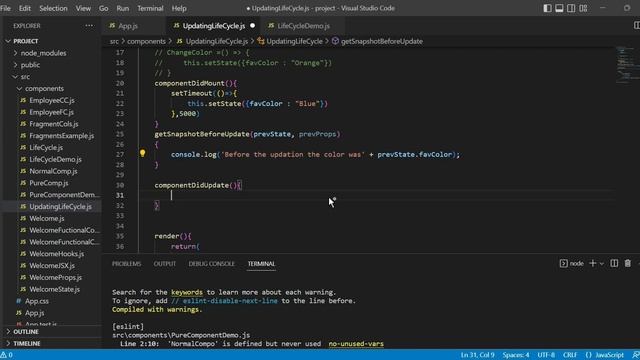The width and height of the screenshot is (640, 360).
Task: Open launch profile dropdown beside plus
Action: [x=602, y=264]
